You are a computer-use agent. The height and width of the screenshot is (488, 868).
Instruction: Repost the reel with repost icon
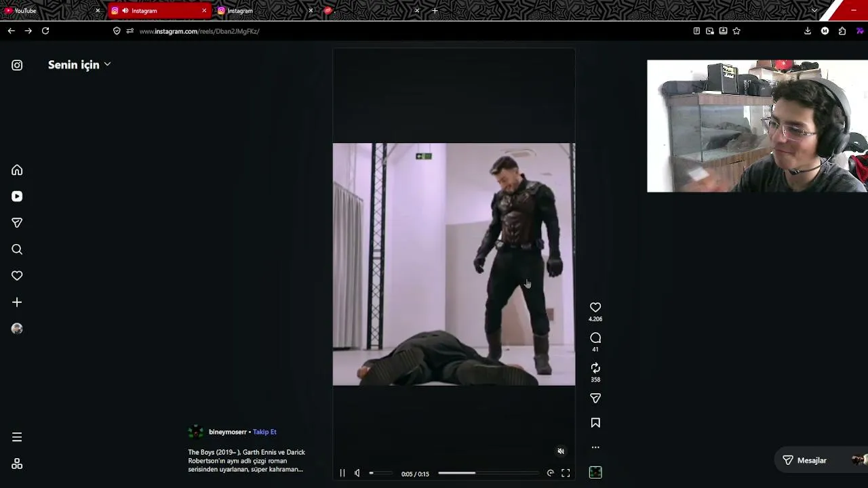click(595, 368)
